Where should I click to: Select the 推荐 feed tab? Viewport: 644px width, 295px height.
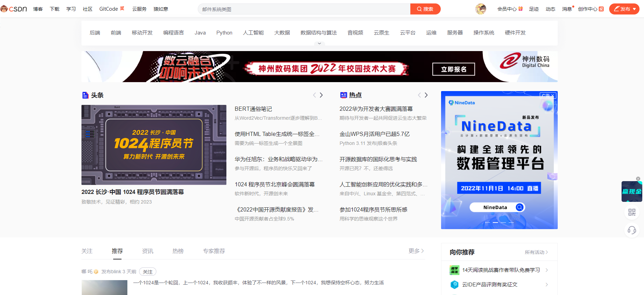pyautogui.click(x=117, y=251)
